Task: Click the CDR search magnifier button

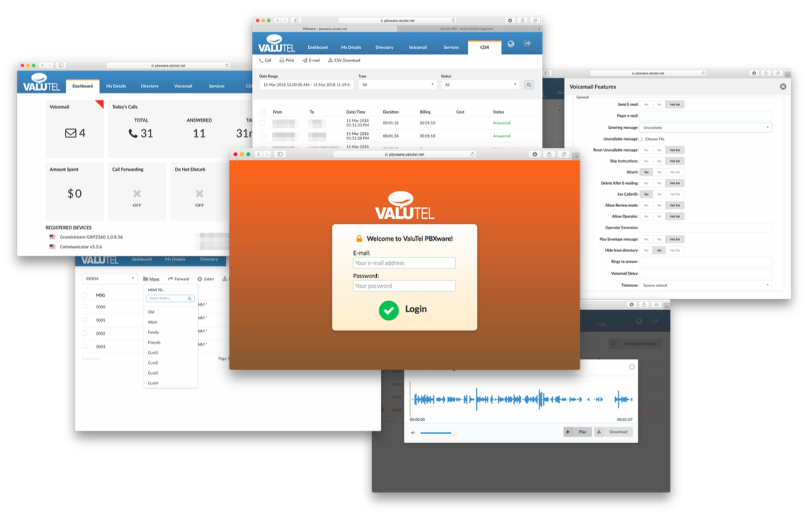Action: click(528, 85)
